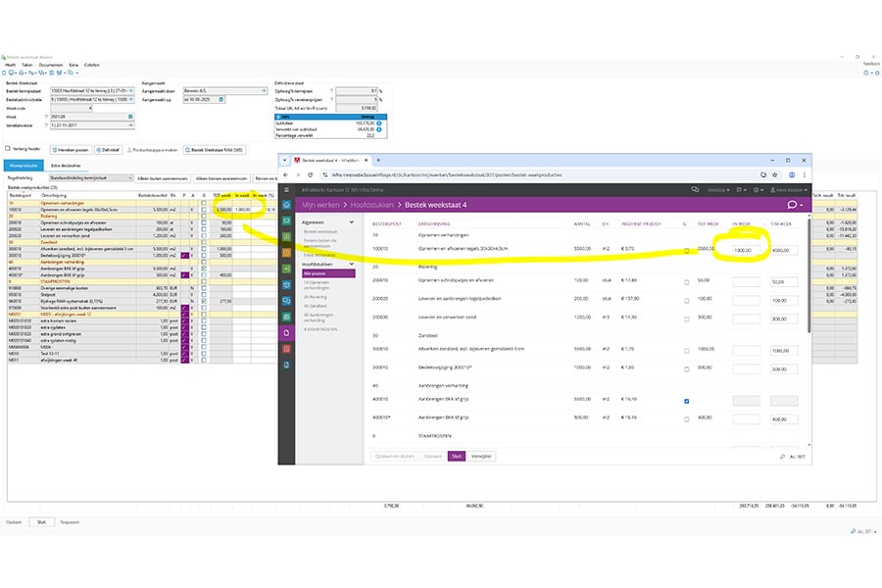Click the Herreken posten button
Image resolution: width=882 pixels, height=588 pixels.
point(65,149)
